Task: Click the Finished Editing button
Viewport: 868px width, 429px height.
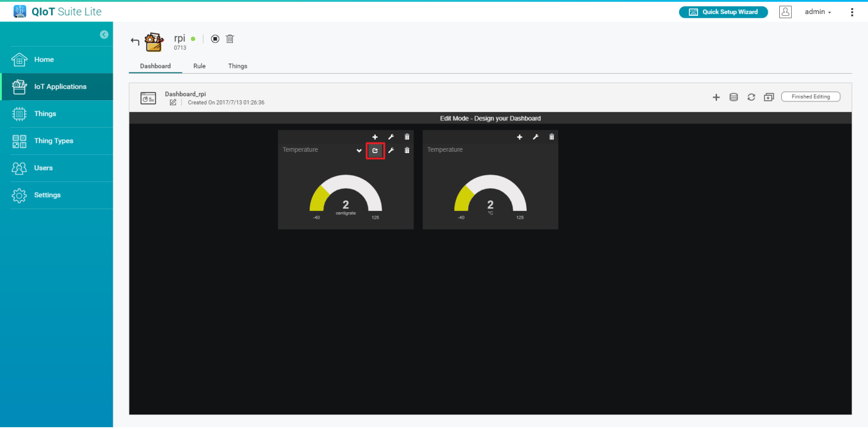Action: (810, 96)
